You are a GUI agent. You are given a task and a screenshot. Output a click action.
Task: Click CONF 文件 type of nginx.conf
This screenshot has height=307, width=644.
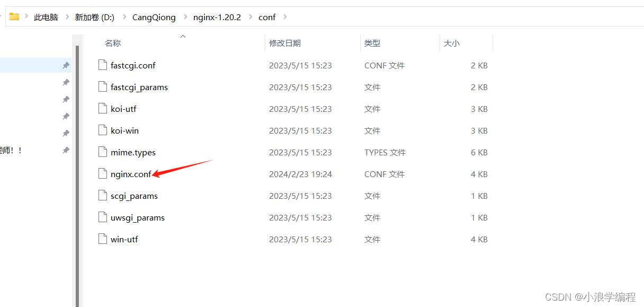coord(384,174)
